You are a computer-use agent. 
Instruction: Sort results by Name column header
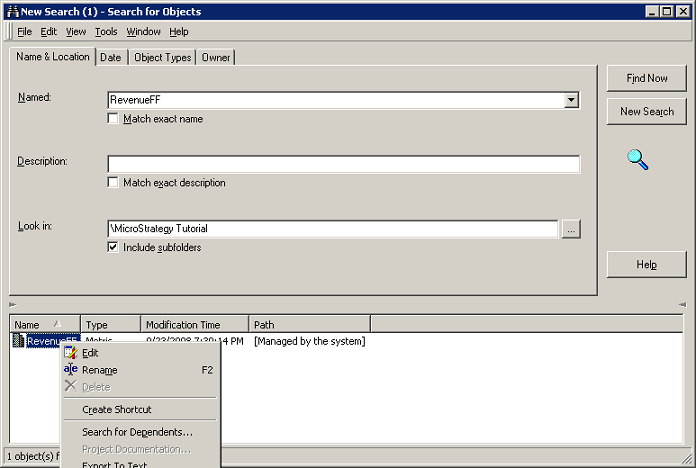[x=44, y=325]
